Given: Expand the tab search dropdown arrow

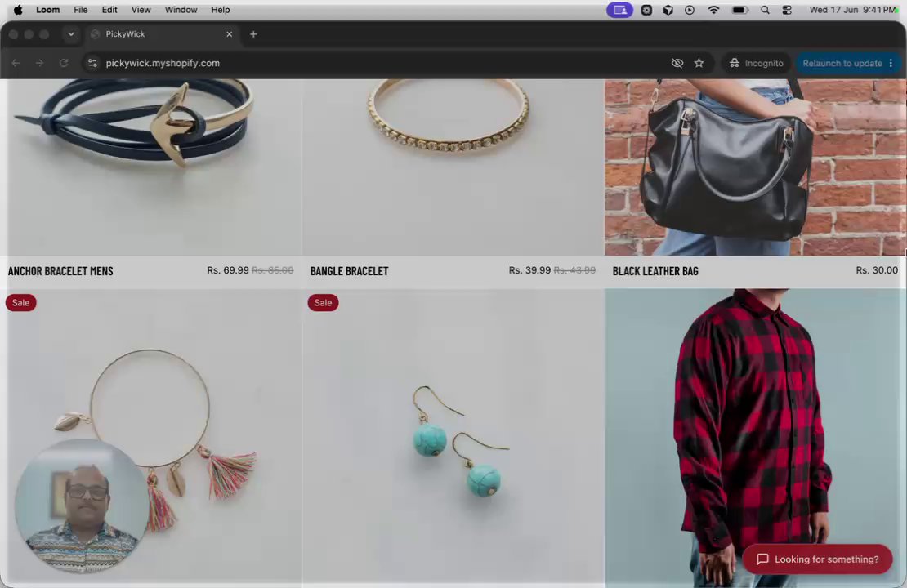Looking at the screenshot, I should point(70,34).
